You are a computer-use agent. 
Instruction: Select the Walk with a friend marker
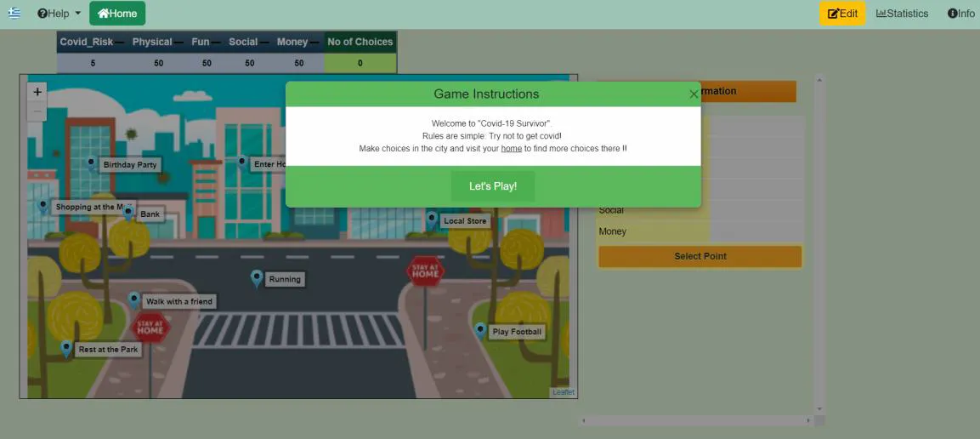click(x=134, y=299)
